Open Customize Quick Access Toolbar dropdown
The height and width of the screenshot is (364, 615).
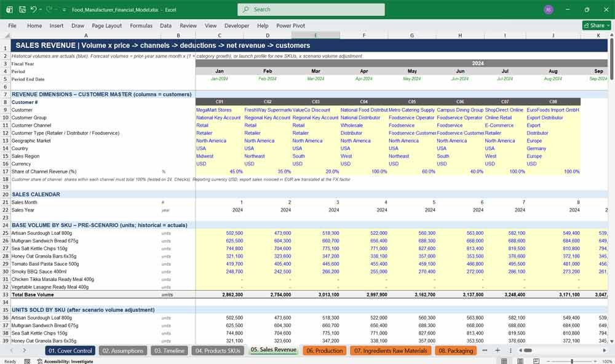64,9
